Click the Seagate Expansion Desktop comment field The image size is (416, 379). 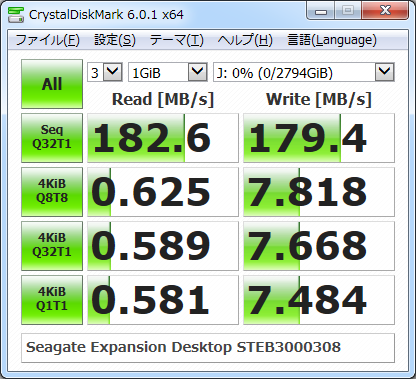(208, 348)
